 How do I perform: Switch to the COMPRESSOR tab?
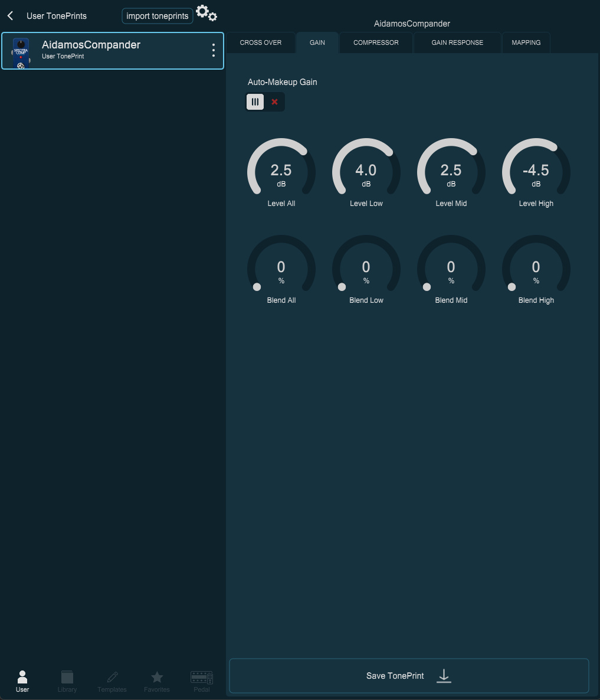tap(376, 43)
